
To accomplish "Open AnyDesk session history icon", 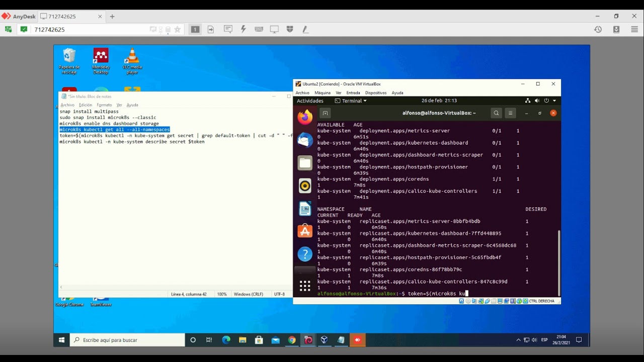I will pyautogui.click(x=598, y=29).
